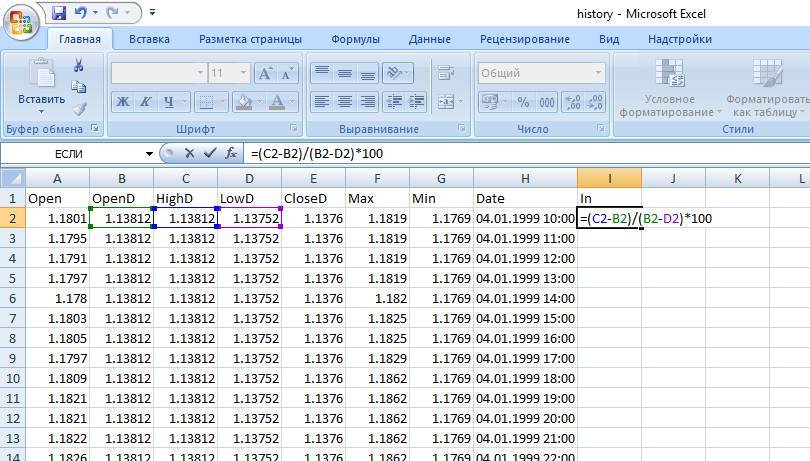This screenshot has width=810, height=461.
Task: Open Insert Function fx dialog
Action: pyautogui.click(x=231, y=153)
